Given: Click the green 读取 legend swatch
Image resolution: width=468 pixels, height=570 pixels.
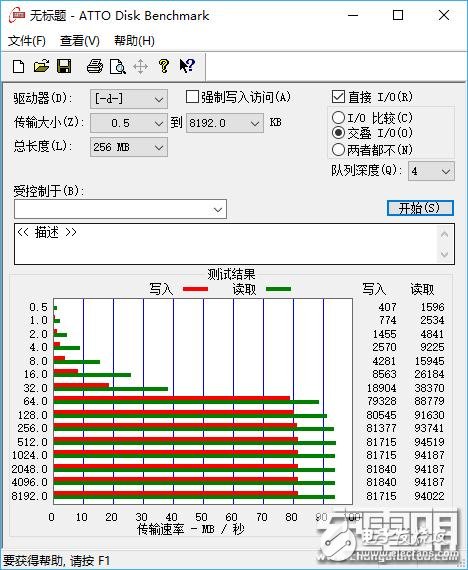Looking at the screenshot, I should coord(278,289).
